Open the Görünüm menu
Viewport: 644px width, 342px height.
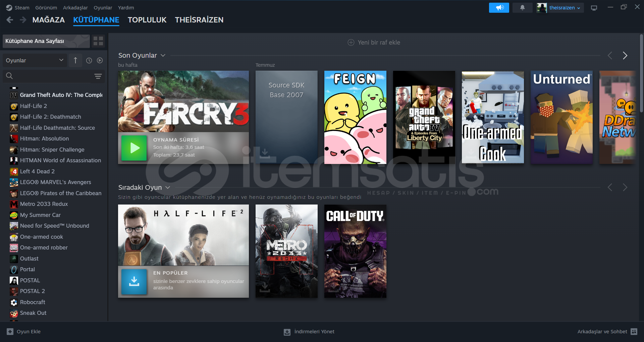coord(46,7)
